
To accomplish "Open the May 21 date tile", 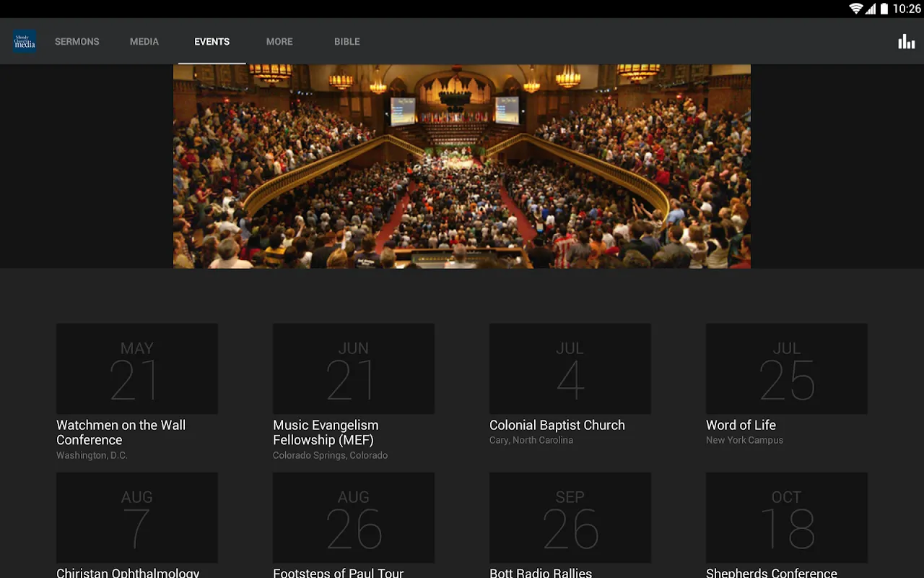I will [x=137, y=368].
